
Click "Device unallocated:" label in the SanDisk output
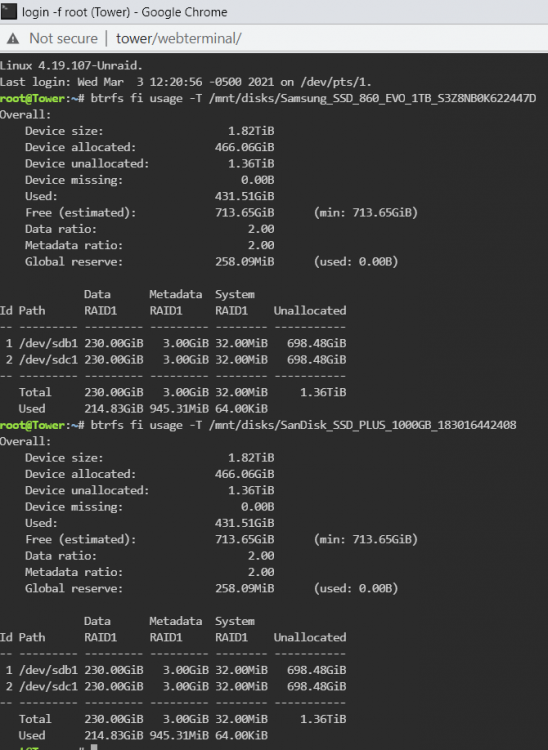click(87, 491)
